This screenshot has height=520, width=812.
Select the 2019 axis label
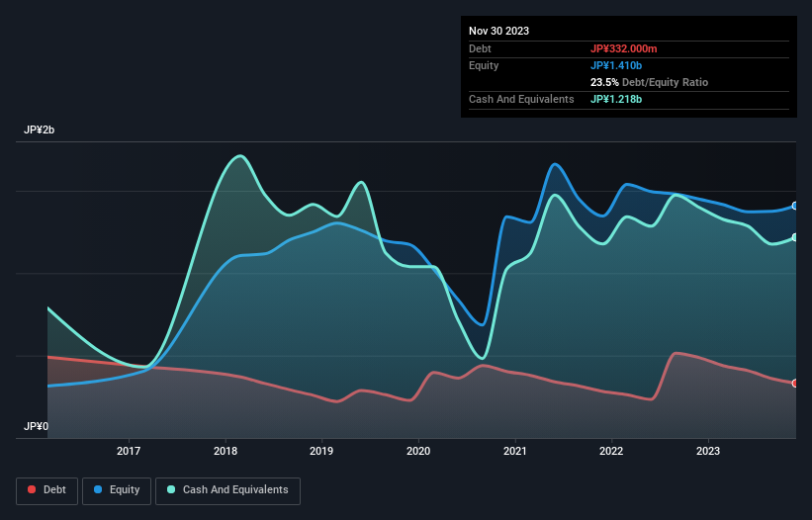(x=321, y=451)
